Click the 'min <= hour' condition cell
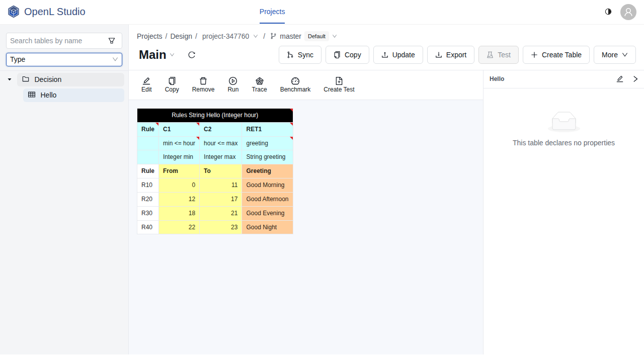The width and height of the screenshot is (644, 362). pos(179,143)
